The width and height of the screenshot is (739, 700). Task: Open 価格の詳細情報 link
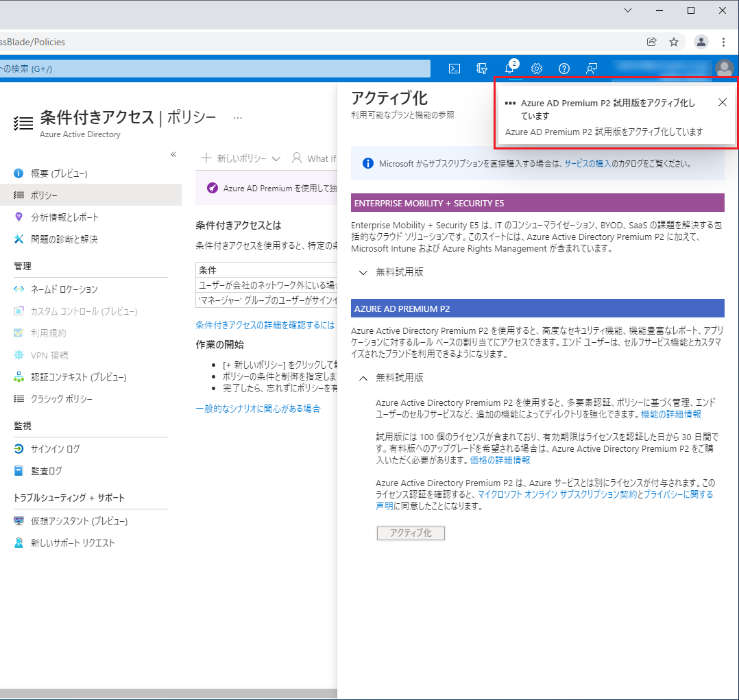(500, 460)
